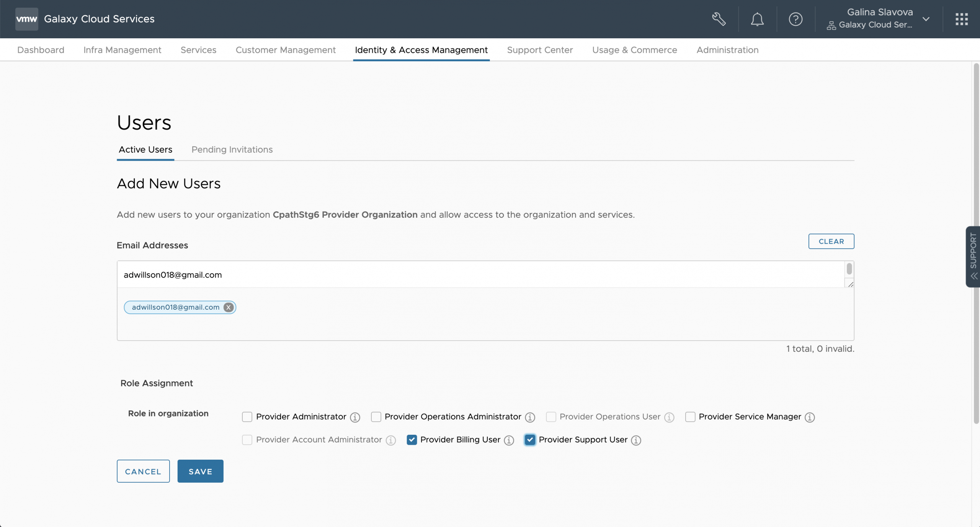Click the help question mark icon

pos(795,19)
